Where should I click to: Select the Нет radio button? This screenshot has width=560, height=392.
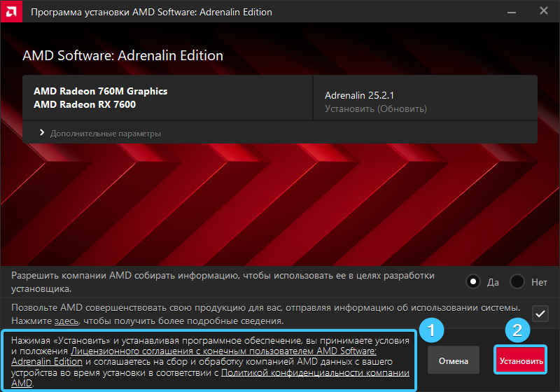click(517, 281)
